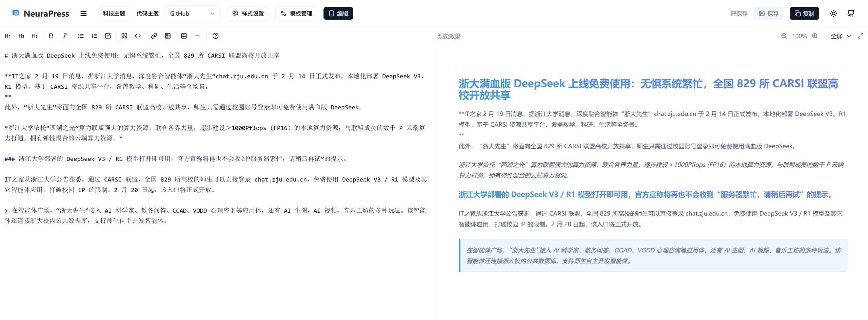The width and height of the screenshot is (868, 320).
Task: Insert task checklist item
Action: click(x=108, y=36)
